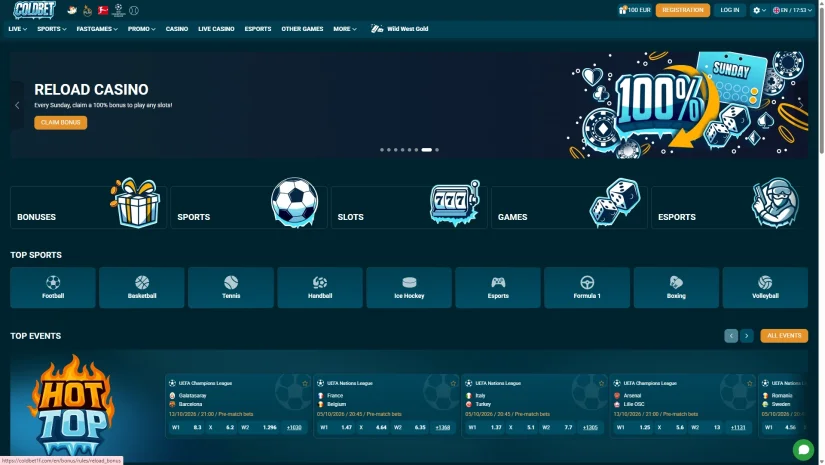Select the last banner carousel dot
825x465 pixels.
[x=437, y=150]
